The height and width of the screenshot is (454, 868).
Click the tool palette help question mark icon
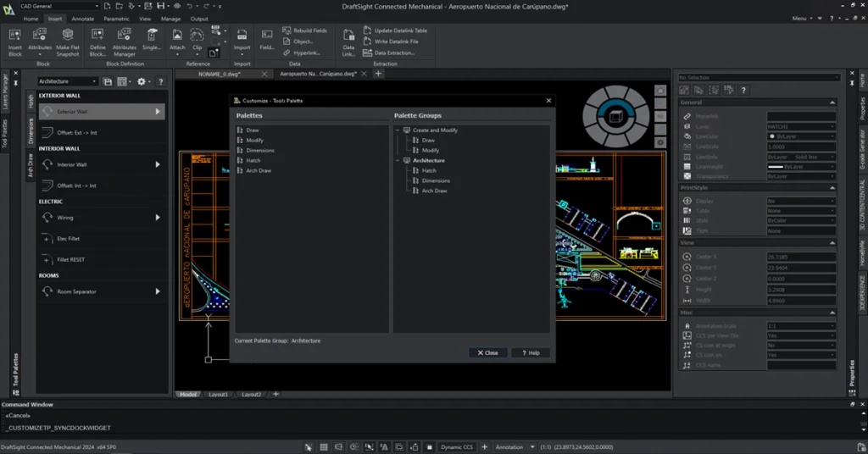pos(159,81)
